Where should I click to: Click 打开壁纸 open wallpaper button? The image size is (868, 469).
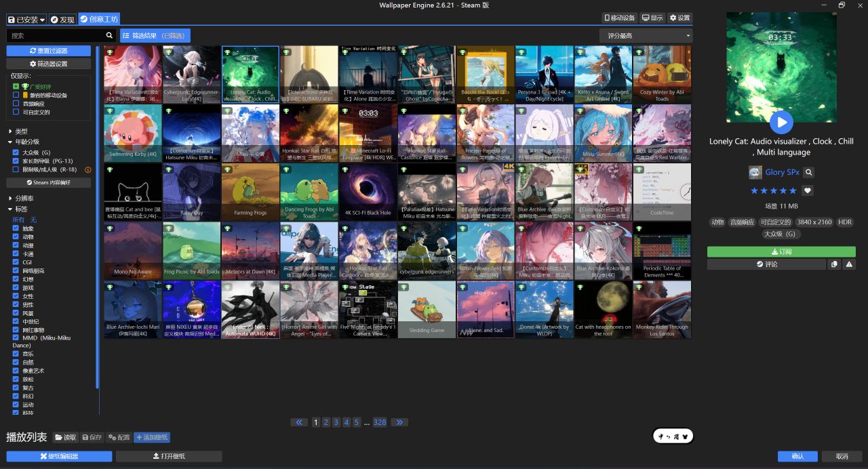pyautogui.click(x=169, y=456)
